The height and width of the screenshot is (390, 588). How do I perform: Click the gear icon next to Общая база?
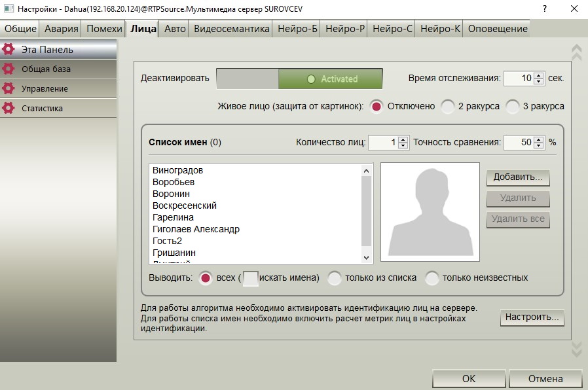click(x=9, y=69)
